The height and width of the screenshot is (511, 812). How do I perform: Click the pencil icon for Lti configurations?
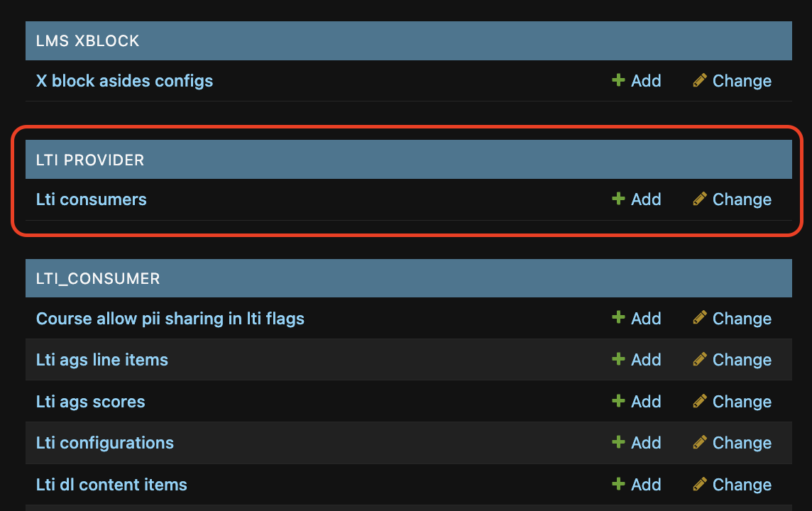(700, 442)
